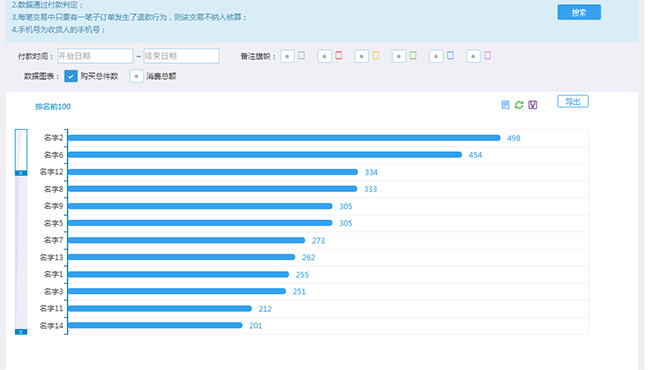Click the bar for 名字13

click(182, 257)
